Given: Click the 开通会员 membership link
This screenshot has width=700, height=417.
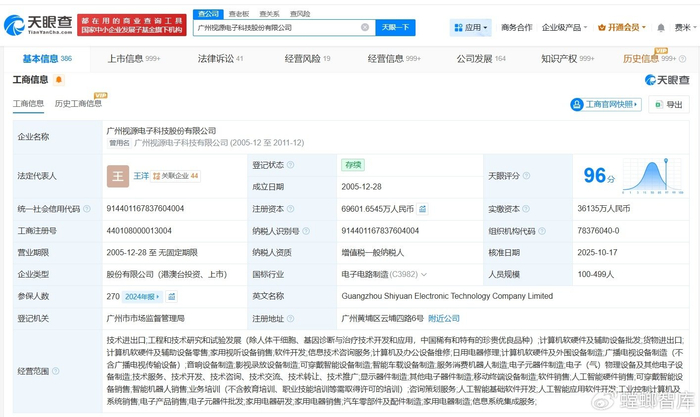Looking at the screenshot, I should (628, 28).
